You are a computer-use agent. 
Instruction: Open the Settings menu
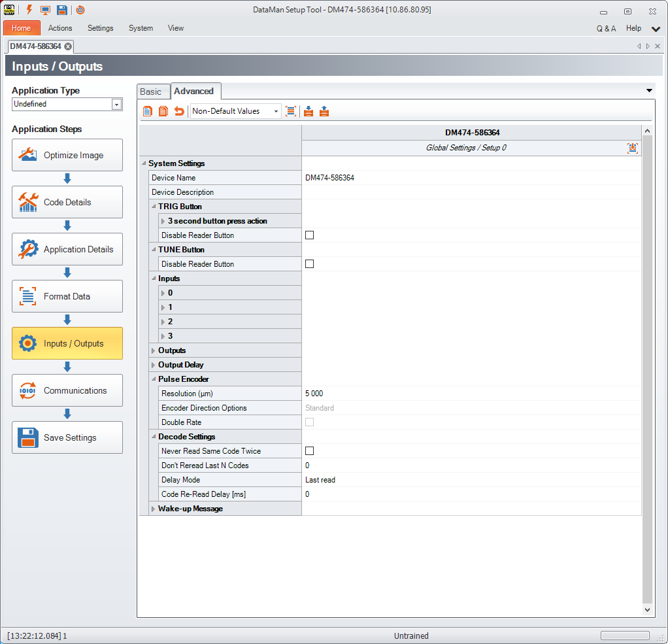[x=100, y=28]
